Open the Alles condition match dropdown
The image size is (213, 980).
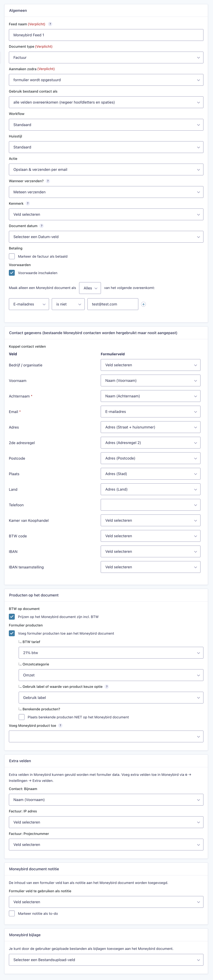90,288
